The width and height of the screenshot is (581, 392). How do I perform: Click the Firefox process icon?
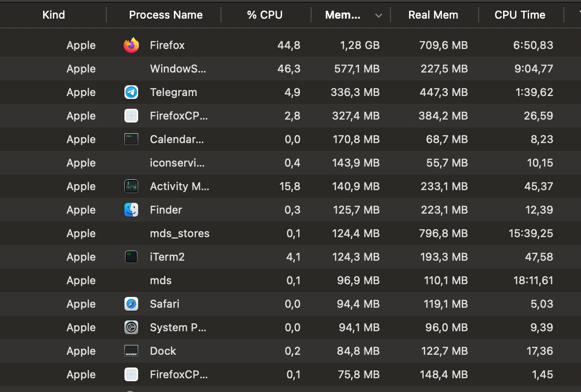pos(131,46)
